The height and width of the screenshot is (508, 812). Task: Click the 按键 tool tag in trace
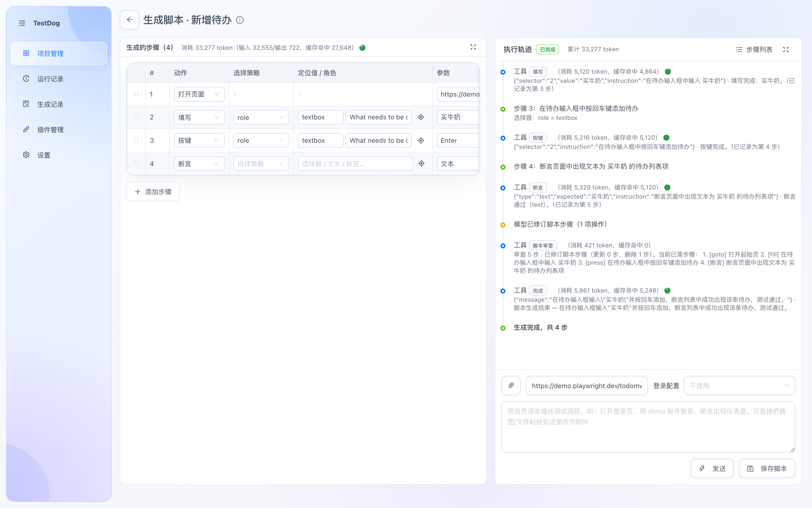[x=538, y=138]
